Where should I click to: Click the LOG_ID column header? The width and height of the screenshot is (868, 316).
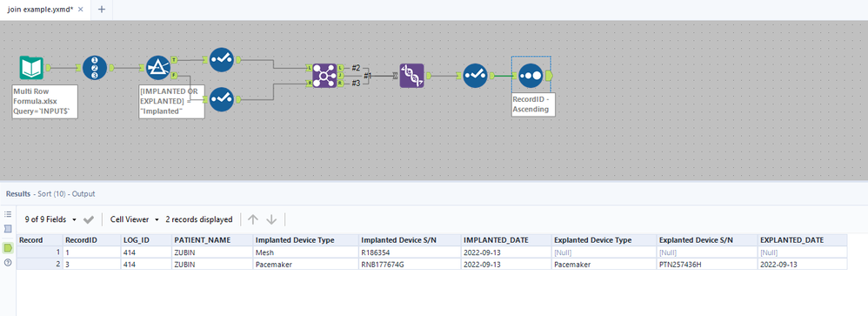point(147,240)
